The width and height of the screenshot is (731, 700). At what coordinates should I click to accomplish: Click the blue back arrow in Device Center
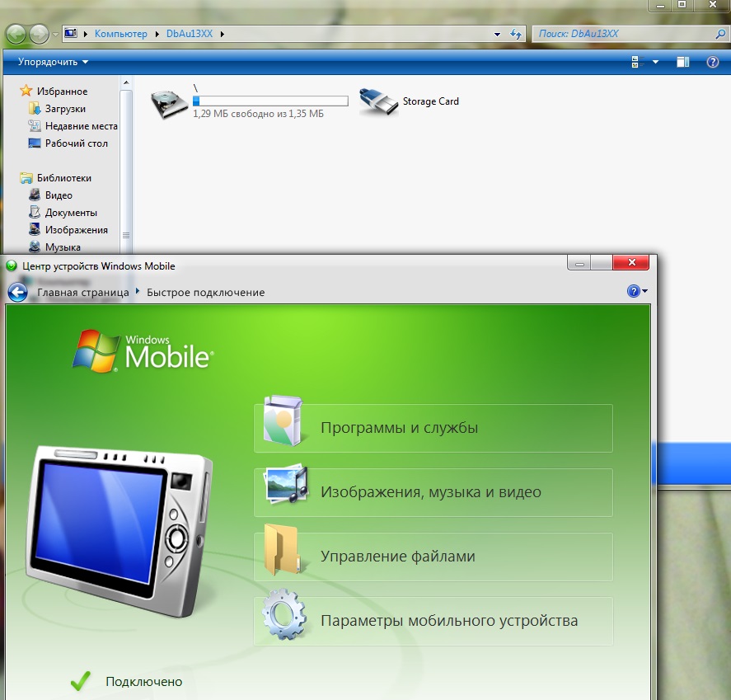[x=17, y=293]
